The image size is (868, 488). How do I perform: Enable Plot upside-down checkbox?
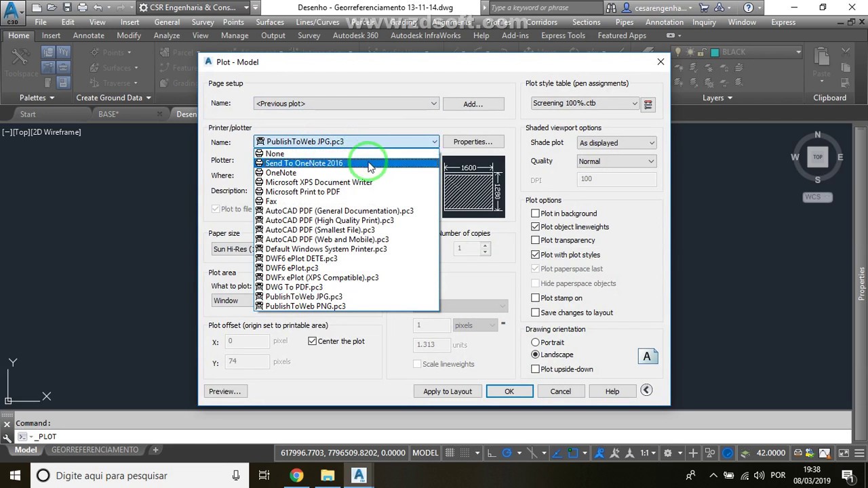point(535,369)
